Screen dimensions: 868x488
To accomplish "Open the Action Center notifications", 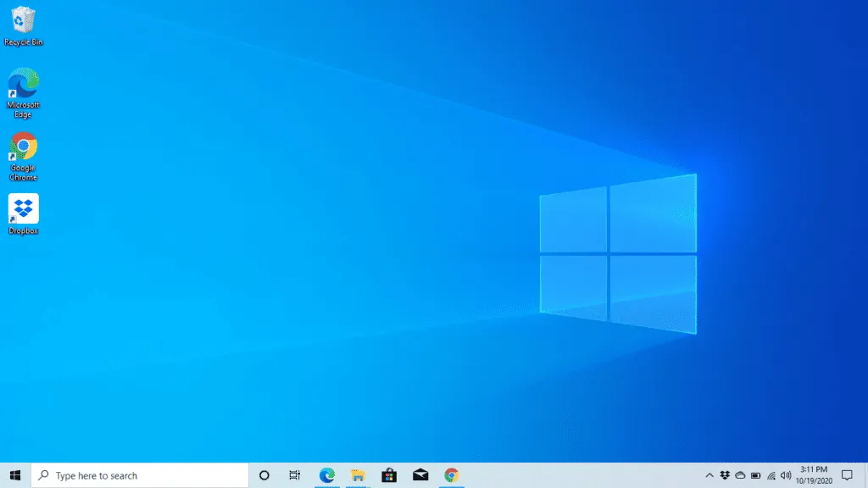I will pos(847,475).
